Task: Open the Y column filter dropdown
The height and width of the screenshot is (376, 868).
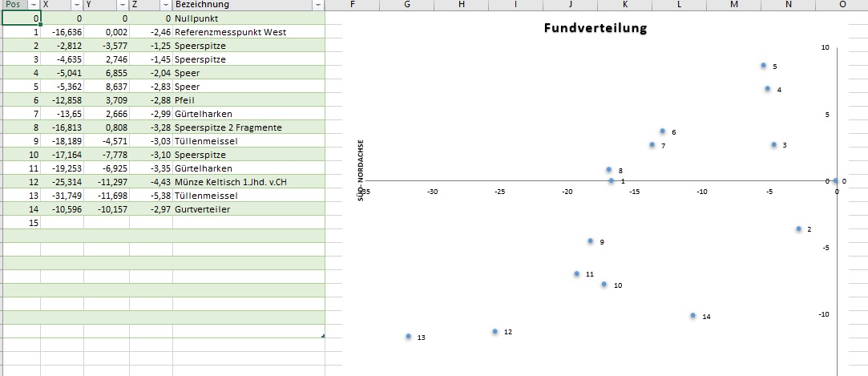Action: click(x=122, y=5)
